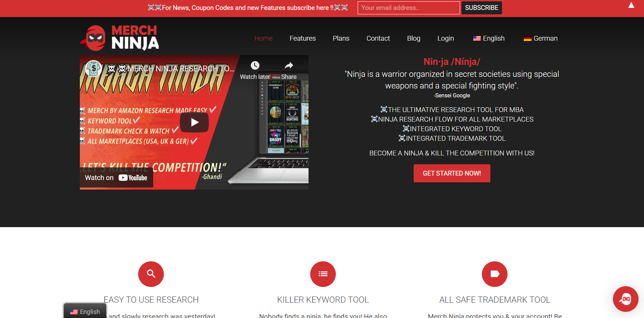Click the ALL SAFE TRADEMARK TOOL heading

pos(495,300)
